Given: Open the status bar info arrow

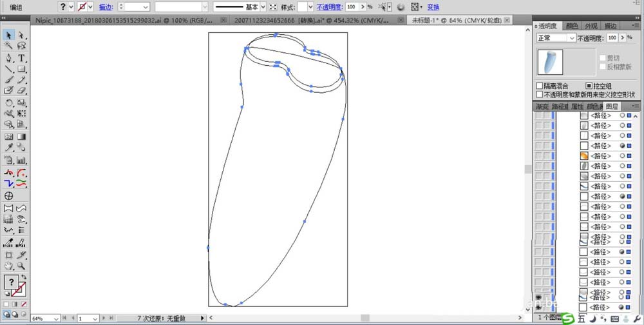Looking at the screenshot, I should pyautogui.click(x=202, y=318).
